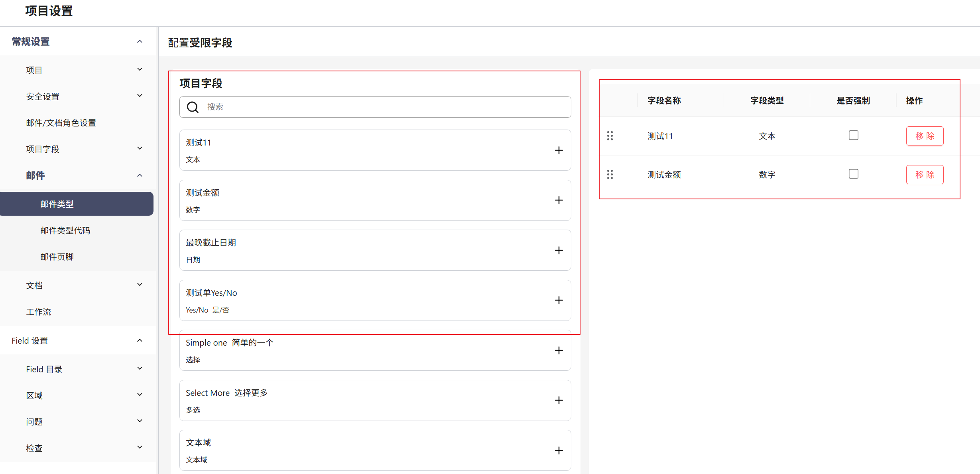Add 文本域 field with plus icon
980x474 pixels.
pos(559,450)
